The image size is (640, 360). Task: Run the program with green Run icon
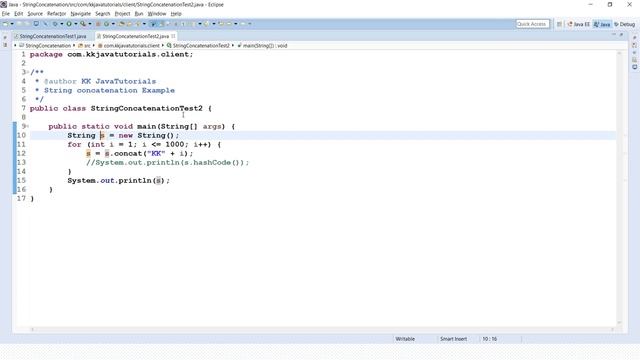coord(69,24)
